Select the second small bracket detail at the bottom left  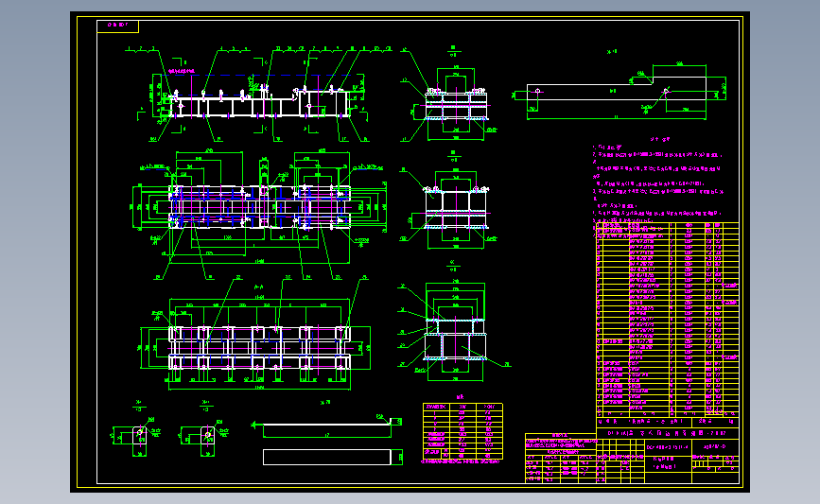coord(208,438)
